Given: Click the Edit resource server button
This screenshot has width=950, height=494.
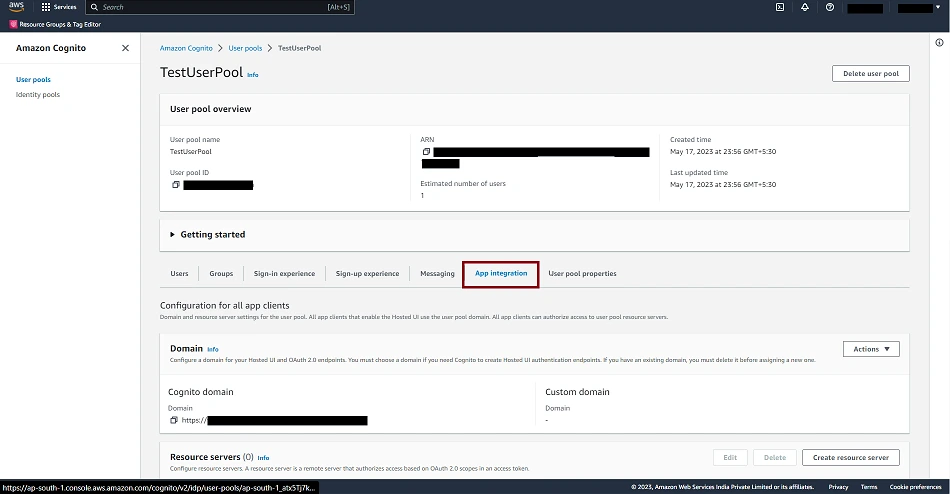Looking at the screenshot, I should tap(730, 458).
